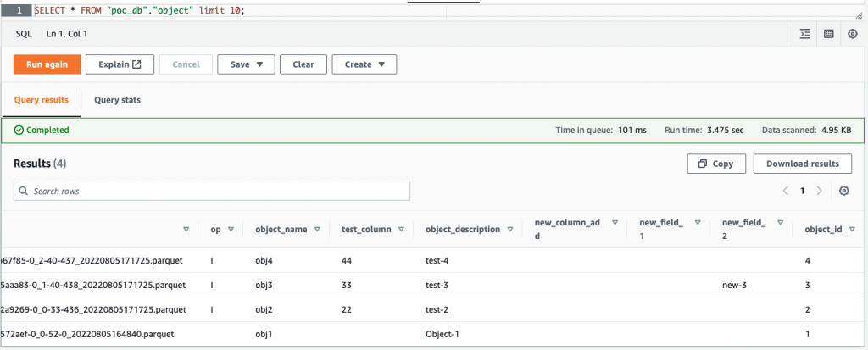Click the obj3 cell
The height and width of the screenshot is (350, 868).
pyautogui.click(x=264, y=286)
